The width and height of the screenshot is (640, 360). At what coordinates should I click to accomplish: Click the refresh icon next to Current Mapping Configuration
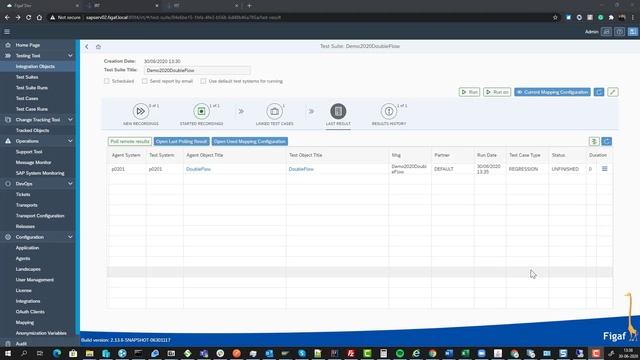point(599,92)
